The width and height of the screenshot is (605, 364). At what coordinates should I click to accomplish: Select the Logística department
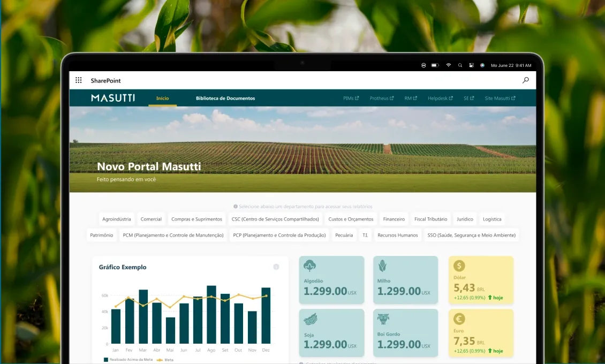[x=493, y=219]
